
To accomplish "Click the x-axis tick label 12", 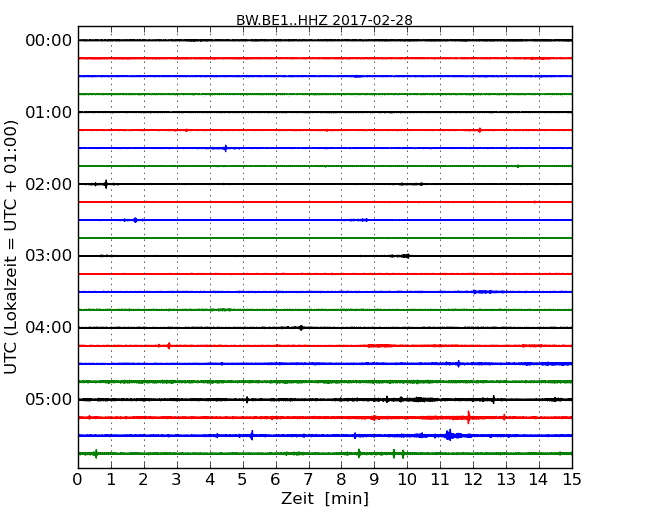I will (473, 479).
